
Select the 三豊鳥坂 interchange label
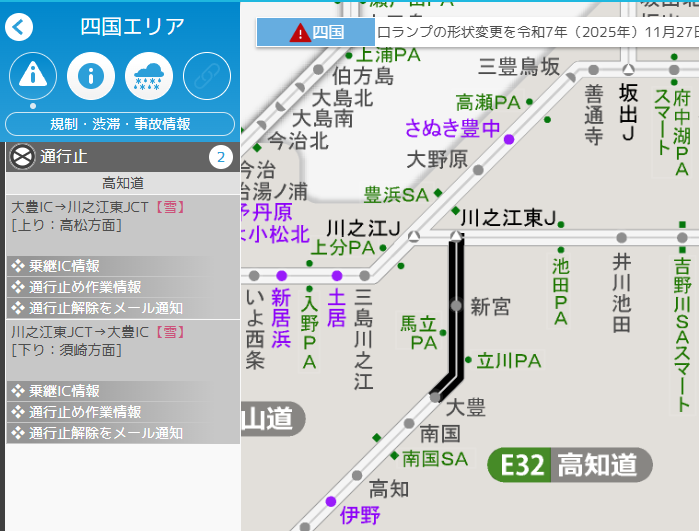point(518,67)
